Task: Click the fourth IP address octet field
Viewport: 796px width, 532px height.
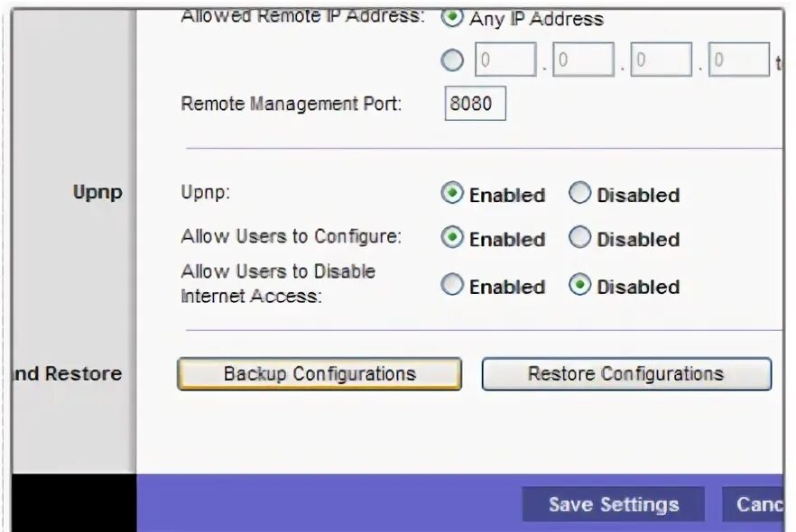Action: (x=738, y=60)
